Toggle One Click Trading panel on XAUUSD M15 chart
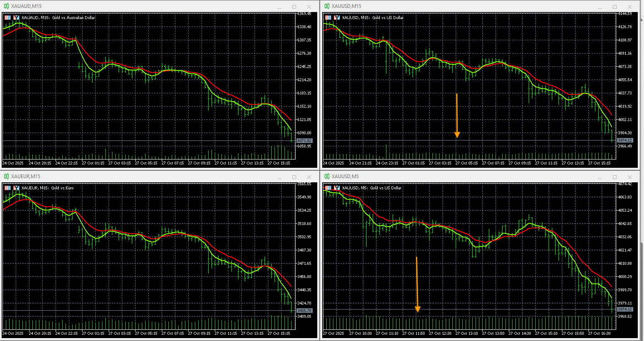644x341 pixels. pyautogui.click(x=328, y=18)
